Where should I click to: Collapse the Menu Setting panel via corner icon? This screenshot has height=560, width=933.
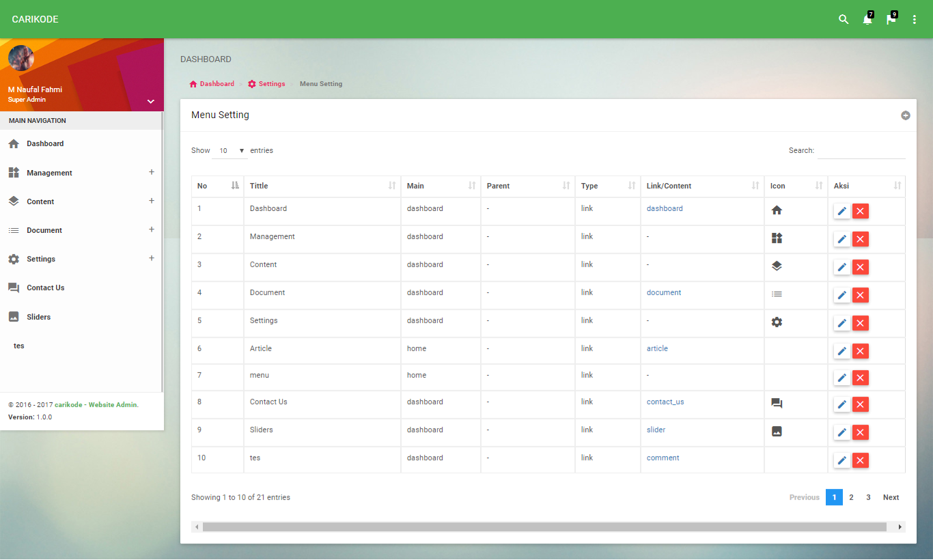pyautogui.click(x=906, y=115)
